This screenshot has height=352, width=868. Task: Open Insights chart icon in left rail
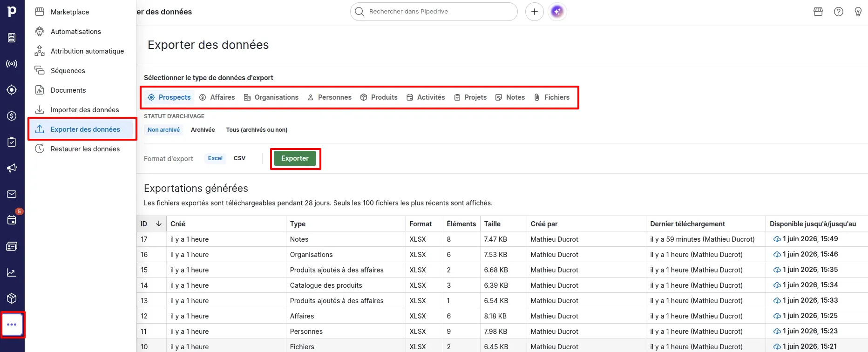(12, 272)
